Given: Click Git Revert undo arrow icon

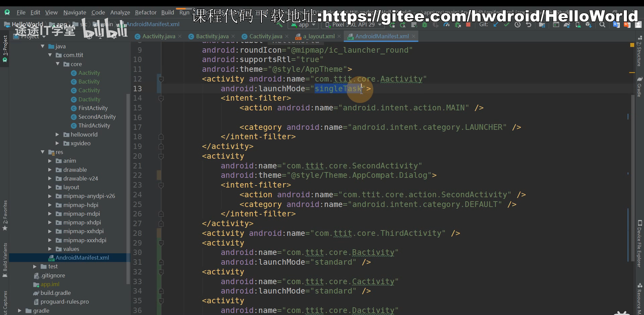Looking at the screenshot, I should pos(528,24).
